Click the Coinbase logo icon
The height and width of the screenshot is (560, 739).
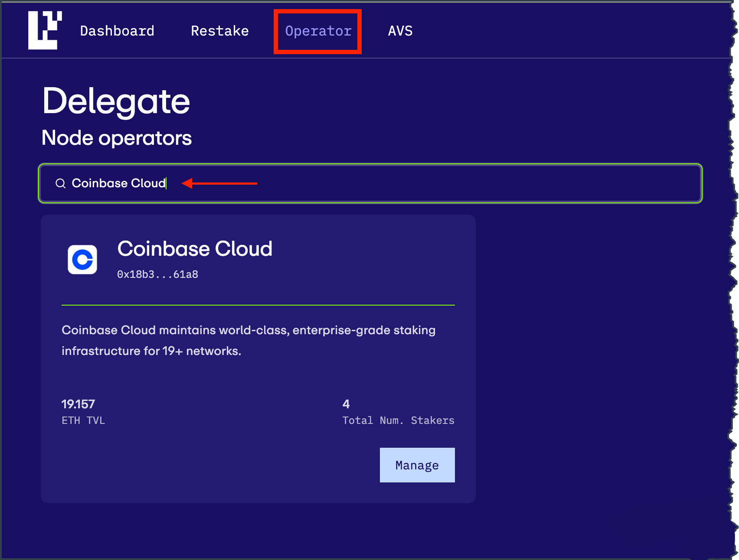(x=82, y=260)
